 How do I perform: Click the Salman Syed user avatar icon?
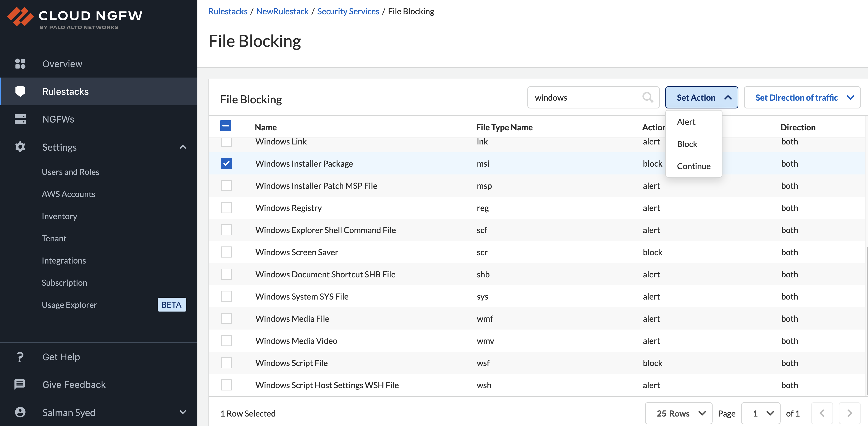(20, 412)
